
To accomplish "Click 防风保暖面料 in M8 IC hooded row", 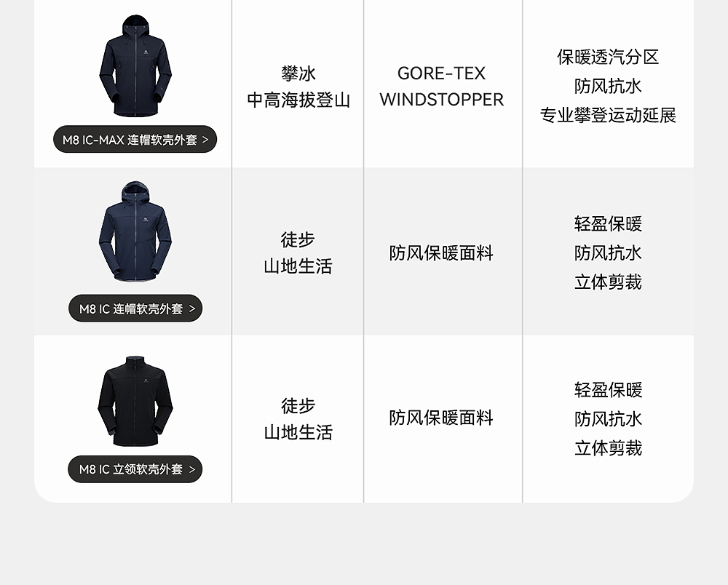I will click(442, 252).
